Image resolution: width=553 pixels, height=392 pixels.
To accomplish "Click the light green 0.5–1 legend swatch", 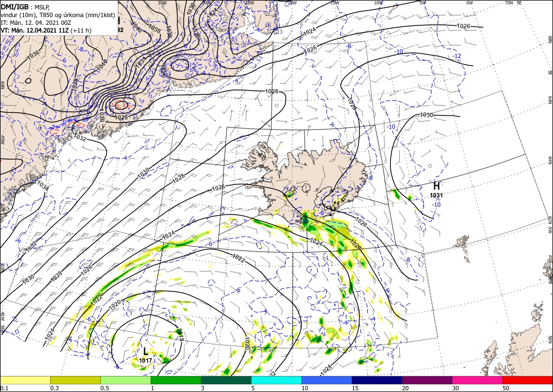I will tap(126, 380).
